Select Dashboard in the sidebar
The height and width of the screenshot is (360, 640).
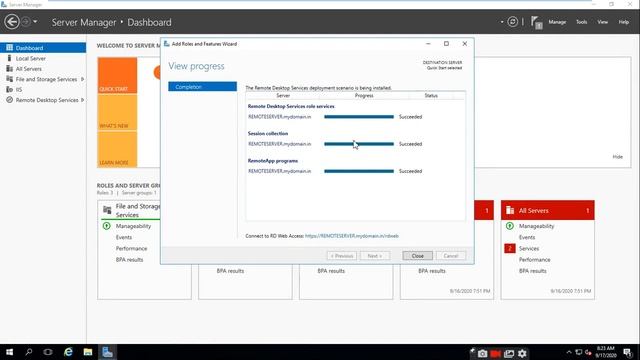tap(43, 48)
